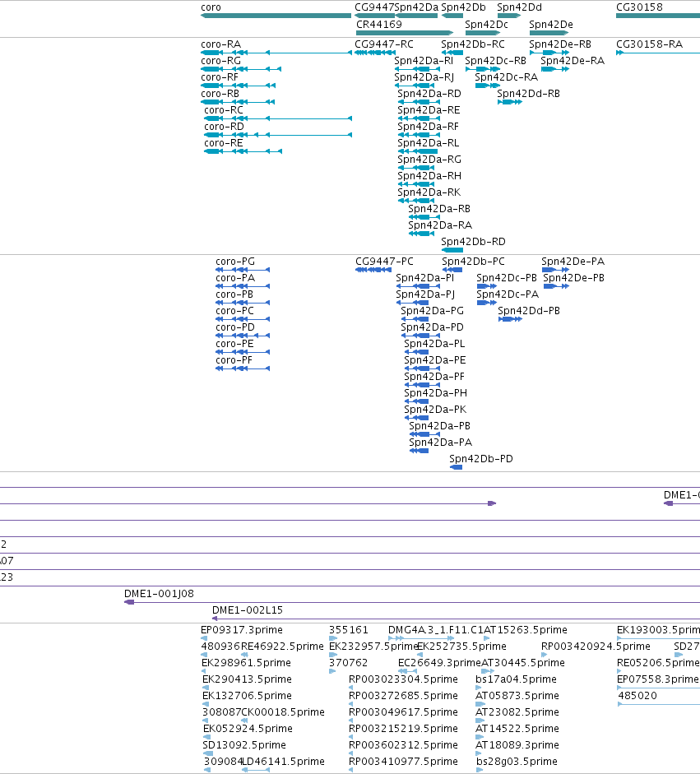This screenshot has width=700, height=774.
Task: Click the 355161 feature label
Action: [x=349, y=630]
